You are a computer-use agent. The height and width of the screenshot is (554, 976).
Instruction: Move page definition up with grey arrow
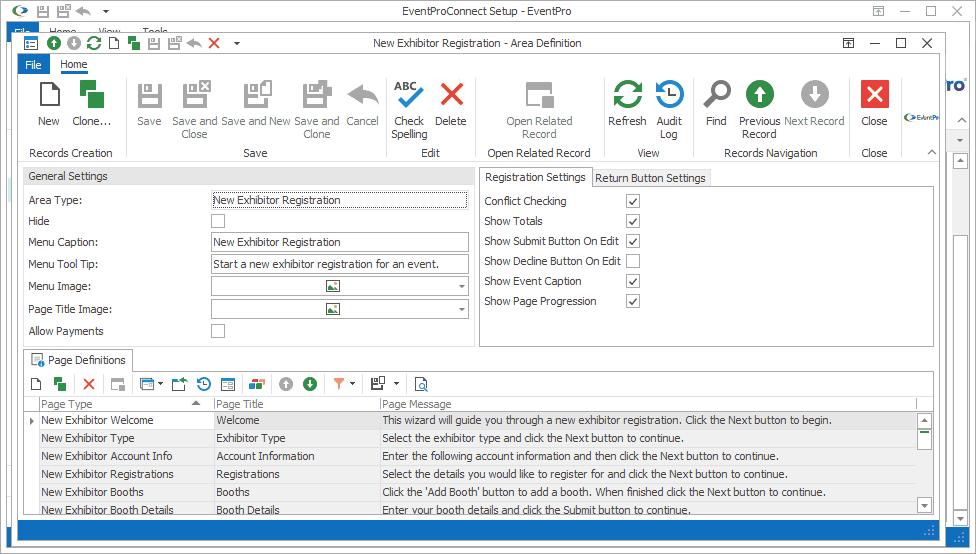coord(286,384)
